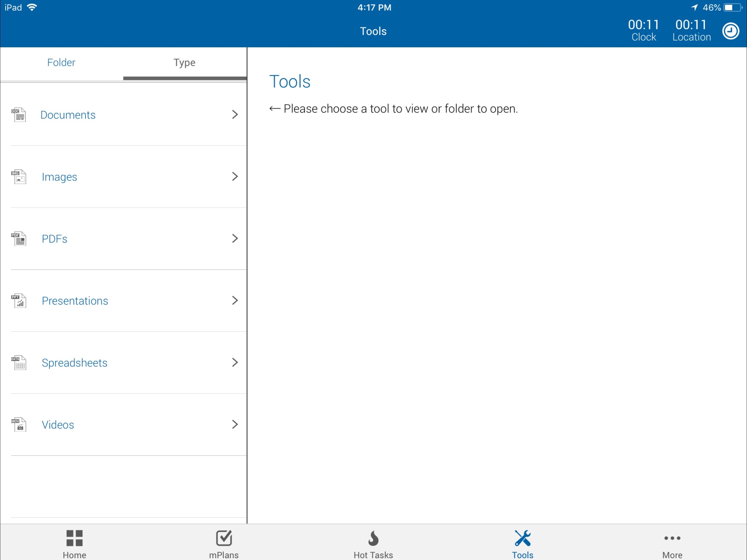
Task: Expand the Presentations row chevron
Action: 235,300
